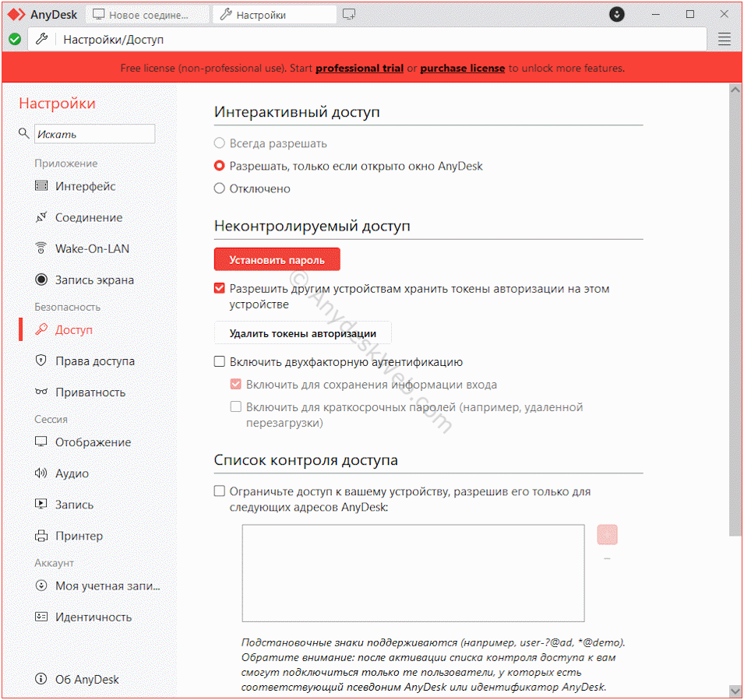744x700 pixels.
Task: Open the Приватность settings section
Action: tap(90, 392)
